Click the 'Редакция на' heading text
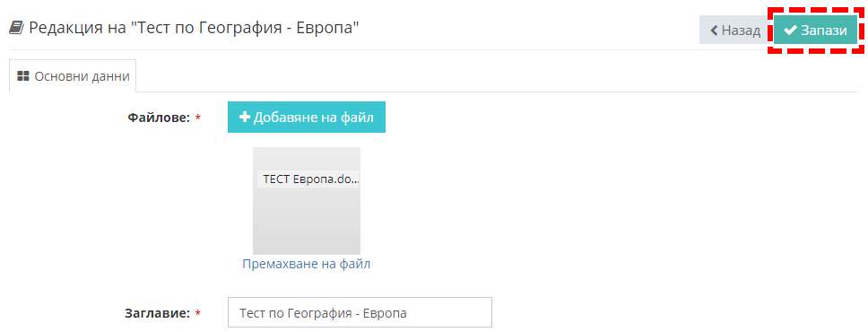 pyautogui.click(x=79, y=27)
